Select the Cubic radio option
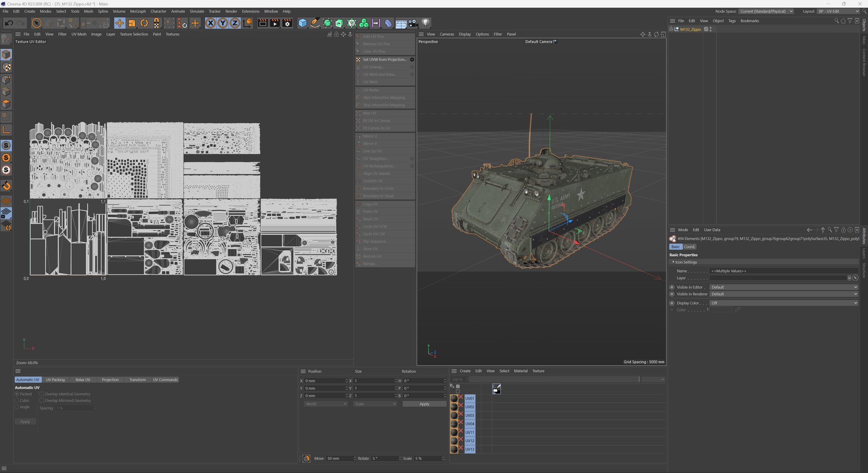The height and width of the screenshot is (473, 868). pos(17,401)
